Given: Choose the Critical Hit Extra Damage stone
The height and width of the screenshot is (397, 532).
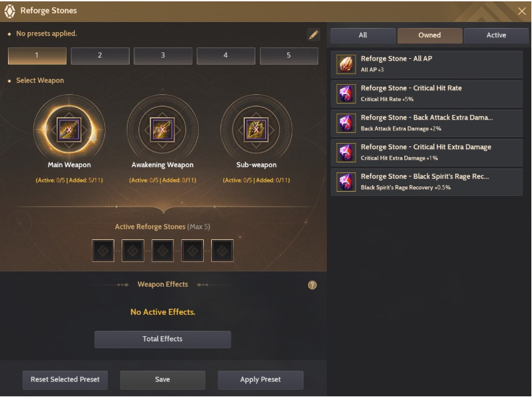Looking at the screenshot, I should [x=427, y=152].
